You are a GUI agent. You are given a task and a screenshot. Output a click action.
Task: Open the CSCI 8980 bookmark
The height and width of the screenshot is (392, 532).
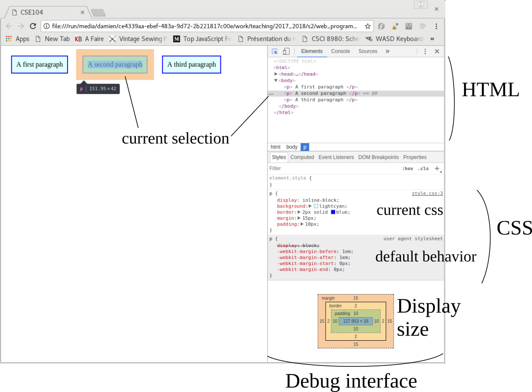click(x=330, y=39)
